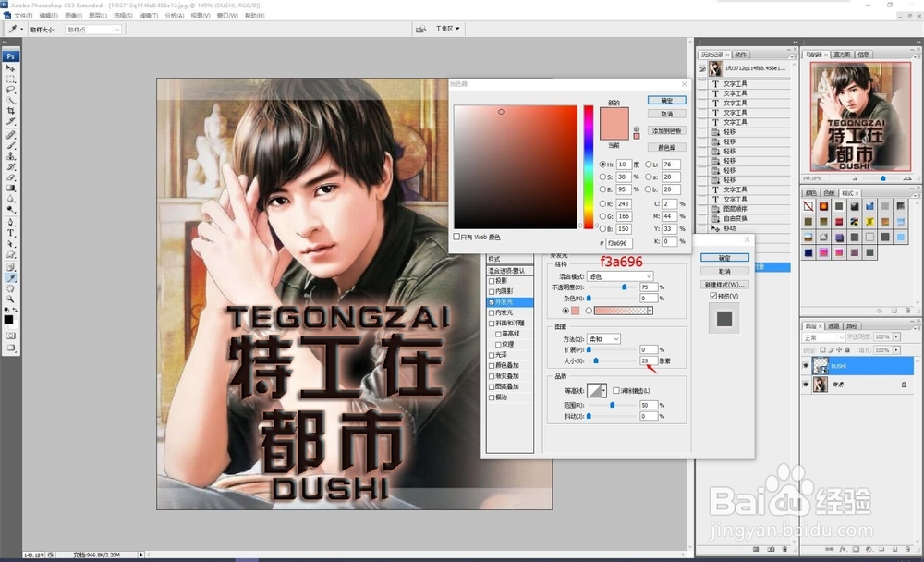This screenshot has width=924, height=562.
Task: Select the Hand tool
Action: click(x=10, y=288)
